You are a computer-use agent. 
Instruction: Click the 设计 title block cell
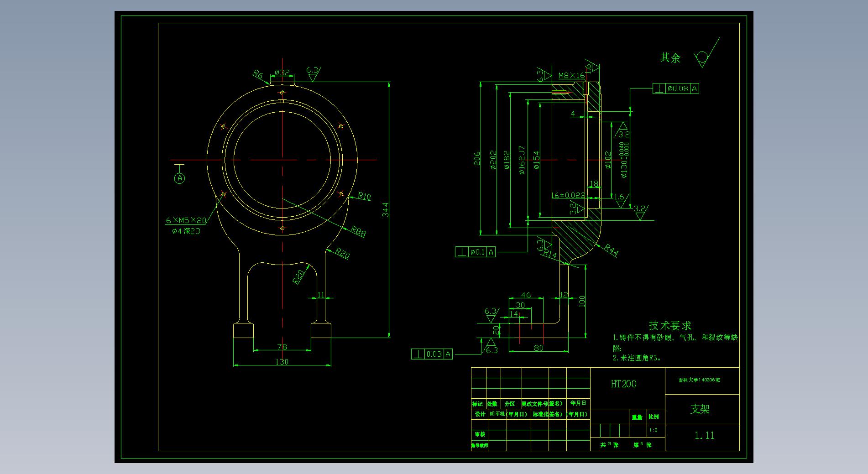tap(480, 414)
